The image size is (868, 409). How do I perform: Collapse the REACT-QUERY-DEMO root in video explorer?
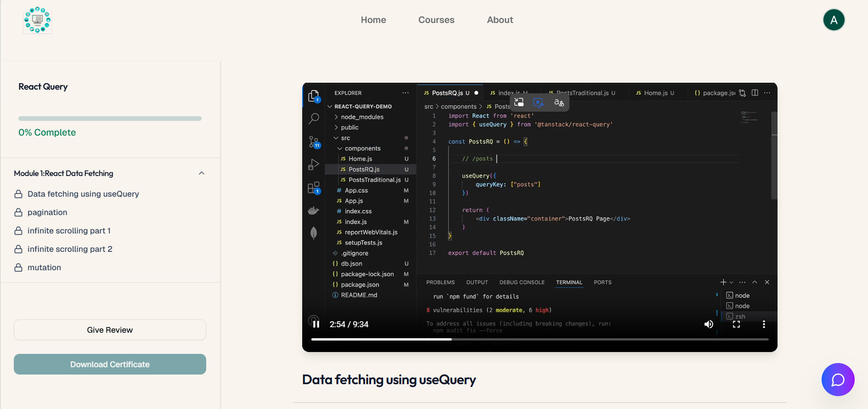[330, 107]
